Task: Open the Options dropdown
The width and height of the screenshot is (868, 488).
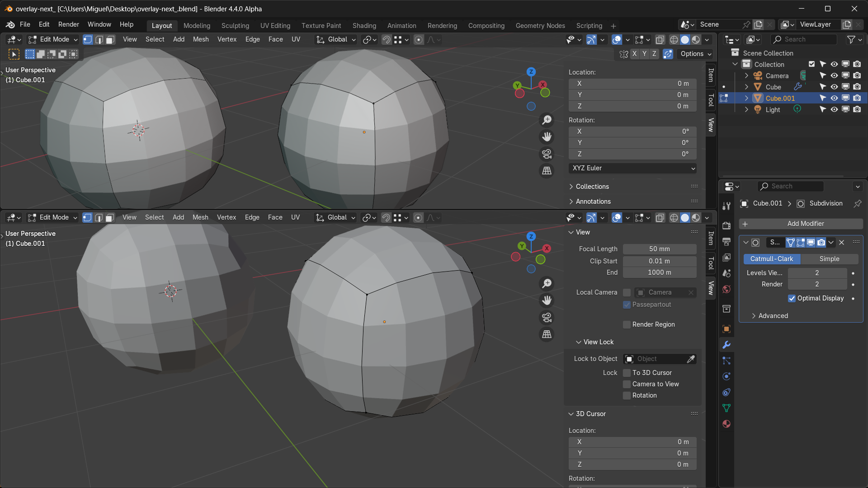Action: (x=695, y=54)
